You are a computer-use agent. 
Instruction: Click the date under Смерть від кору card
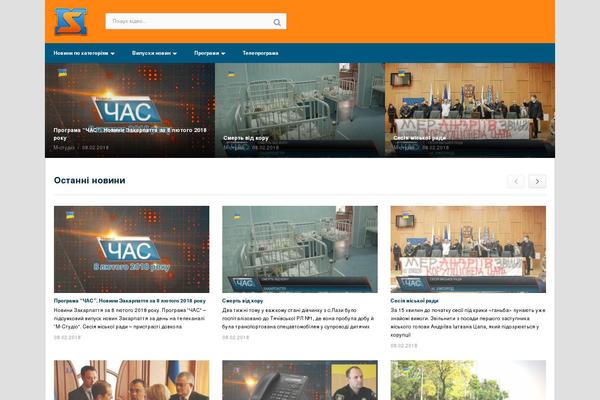(x=236, y=338)
